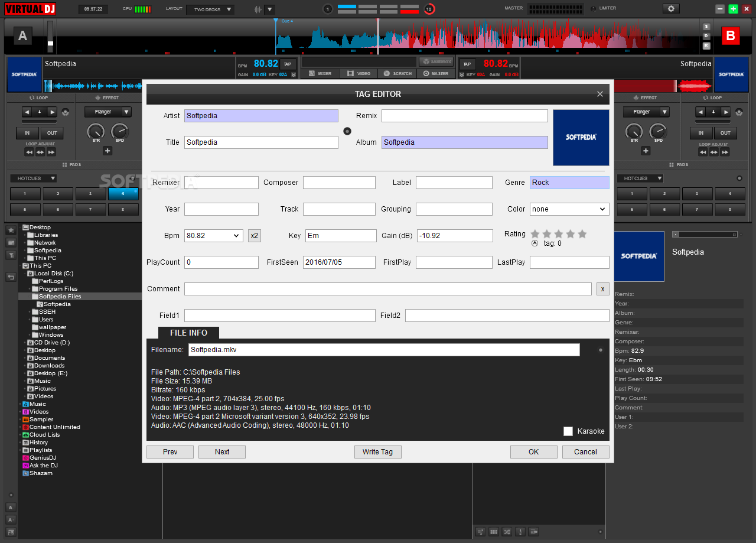Click the fifth rating star
Screen dimensions: 756x543
pos(582,234)
